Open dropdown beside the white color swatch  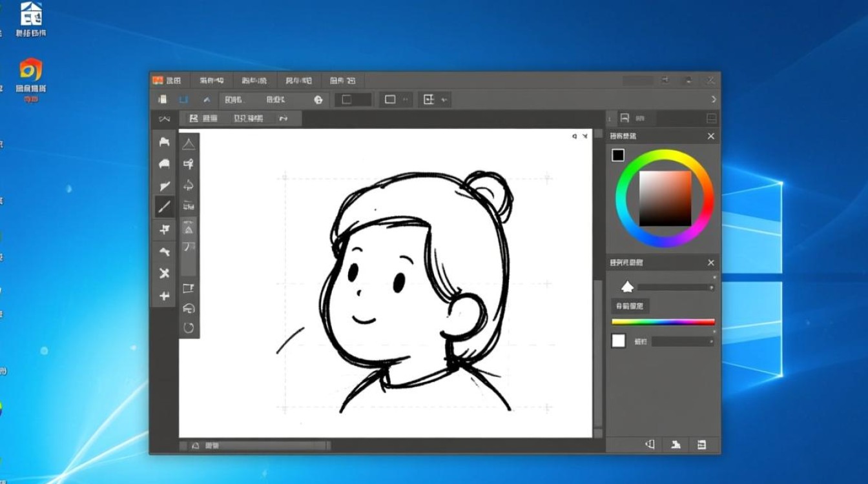[x=683, y=341]
